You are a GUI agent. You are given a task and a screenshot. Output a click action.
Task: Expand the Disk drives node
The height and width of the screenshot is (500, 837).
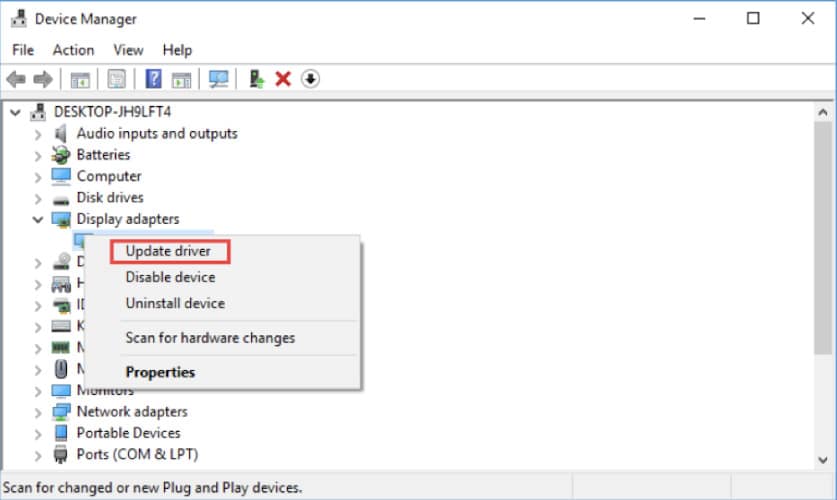(x=38, y=199)
